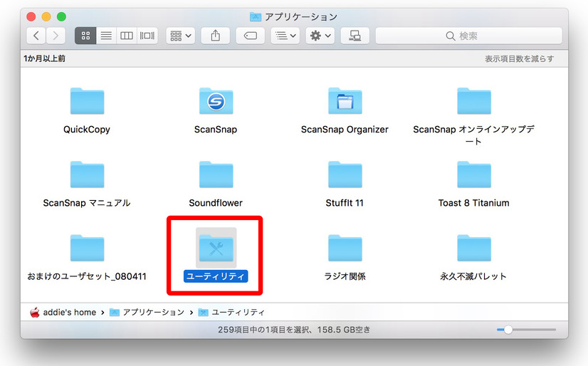Switch to column view
Viewport: 588px width, 366px height.
127,36
